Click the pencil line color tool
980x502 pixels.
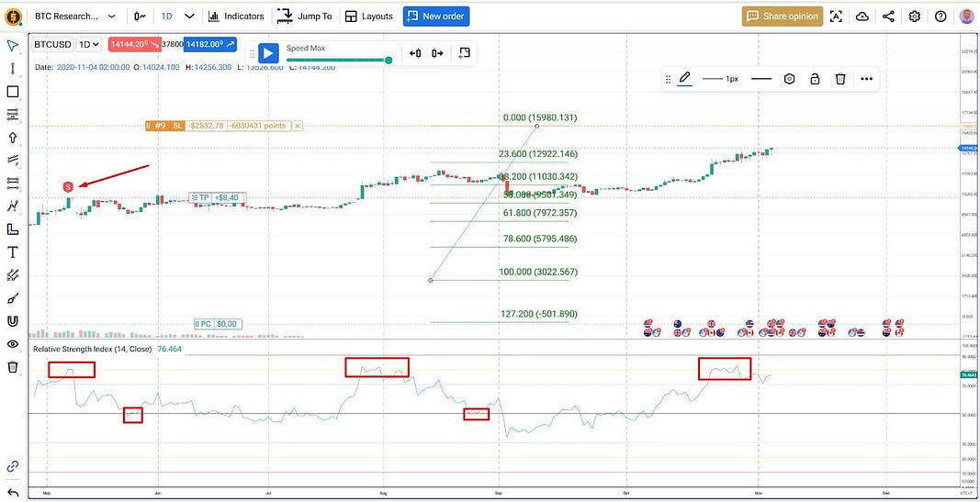(685, 79)
